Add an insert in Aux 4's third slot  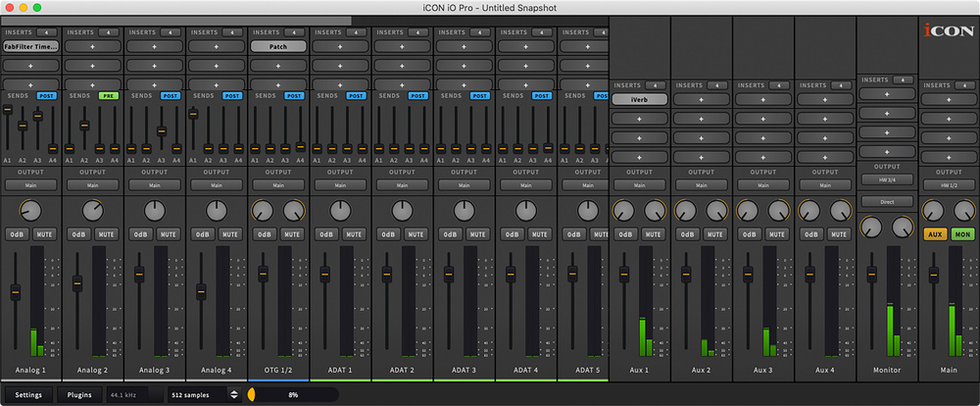pyautogui.click(x=825, y=137)
